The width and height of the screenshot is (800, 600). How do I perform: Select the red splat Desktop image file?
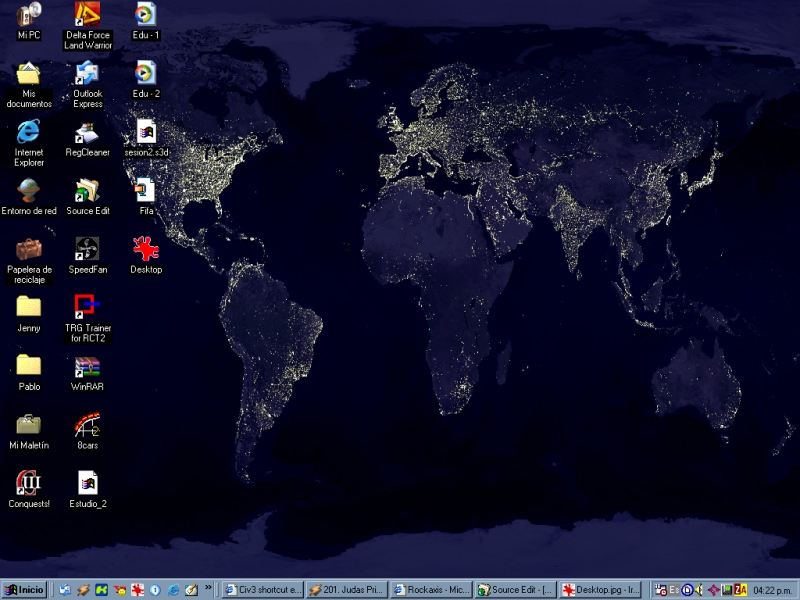point(146,249)
